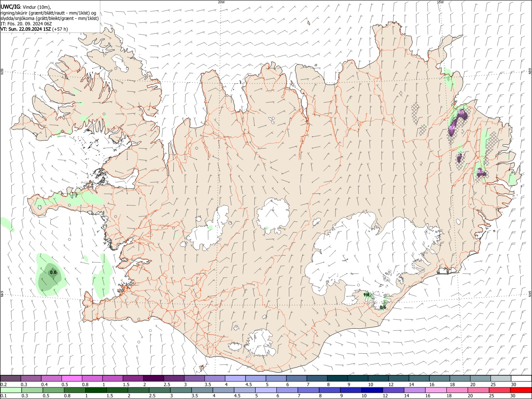This screenshot has height=399, width=532.
Task: Click the dark green 1 swatch in lower scale
Action: click(x=96, y=390)
